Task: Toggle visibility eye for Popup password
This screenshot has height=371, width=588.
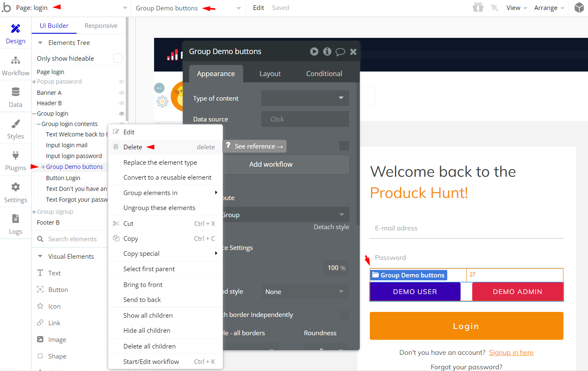Action: click(x=122, y=82)
